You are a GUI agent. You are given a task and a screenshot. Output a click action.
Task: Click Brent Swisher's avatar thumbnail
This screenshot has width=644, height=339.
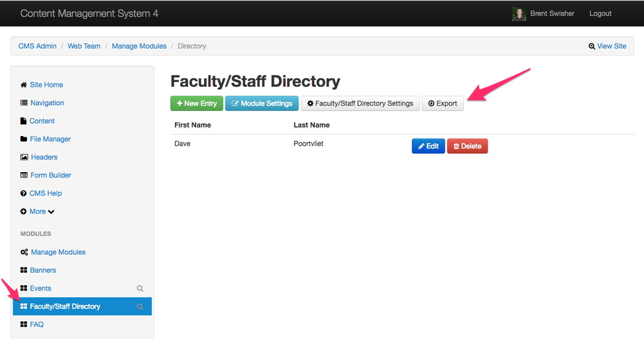click(519, 14)
